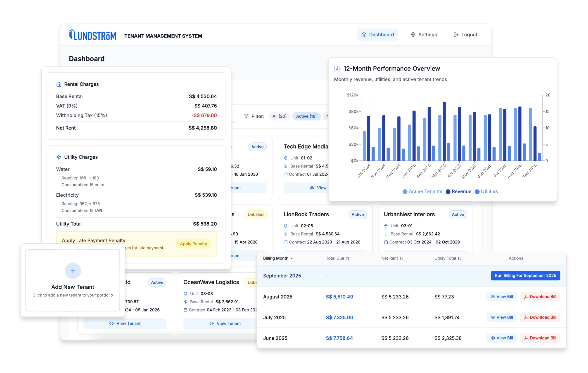Click calendar icon on UrbanNest Interiors contract
Screen dimensions: 588x373
386,242
